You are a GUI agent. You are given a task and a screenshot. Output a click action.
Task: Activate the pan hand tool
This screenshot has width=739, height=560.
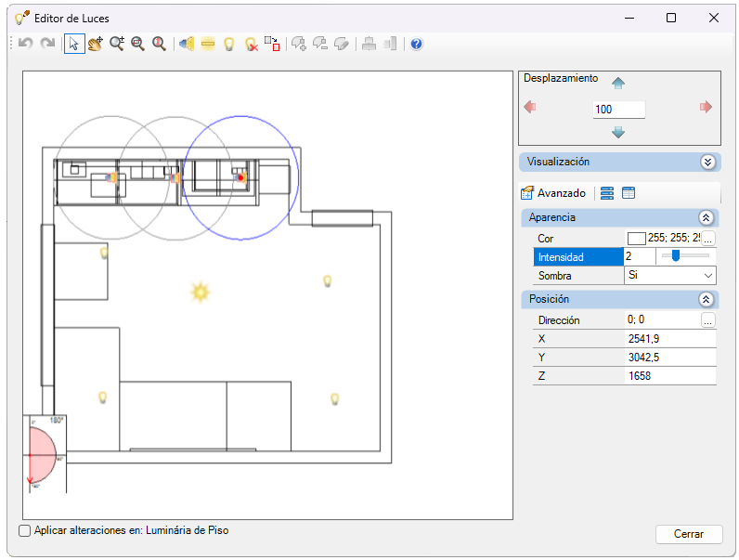[96, 44]
